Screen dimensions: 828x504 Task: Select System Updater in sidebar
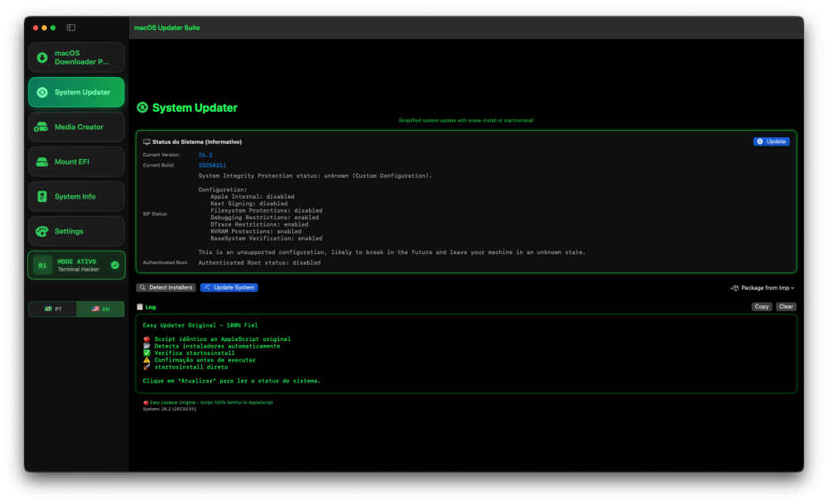click(x=76, y=93)
